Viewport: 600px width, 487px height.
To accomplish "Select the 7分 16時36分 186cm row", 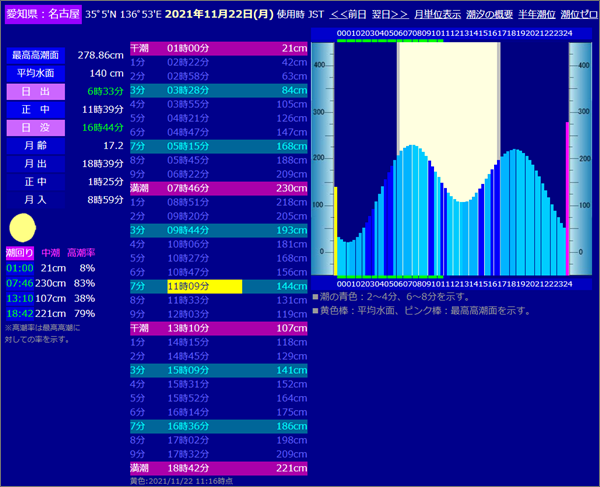I will pos(218,427).
